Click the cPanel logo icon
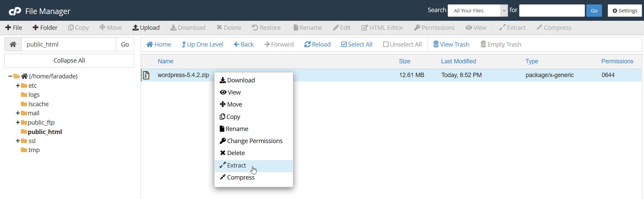Screen dimensions: 644x199 [15, 11]
